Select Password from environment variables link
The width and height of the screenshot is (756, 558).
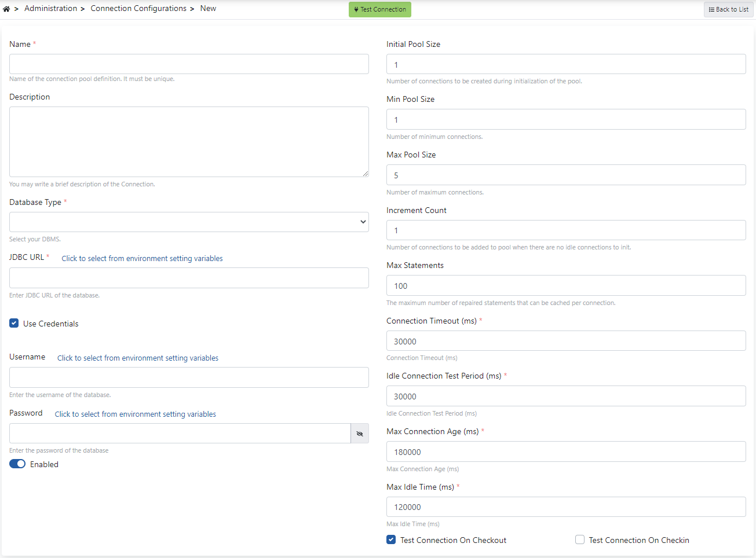tap(135, 414)
